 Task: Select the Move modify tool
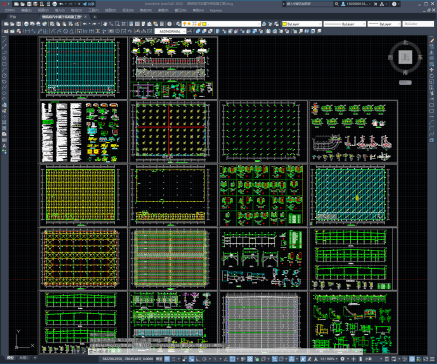click(432, 70)
